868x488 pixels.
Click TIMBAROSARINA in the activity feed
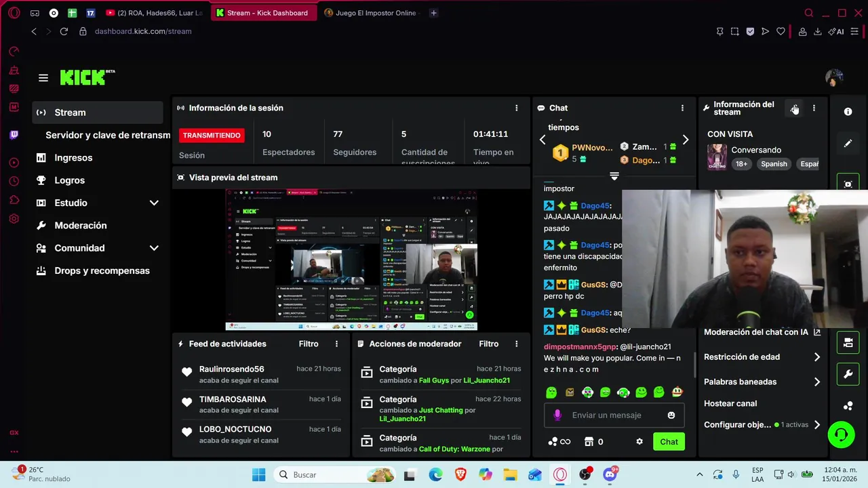coord(233,399)
